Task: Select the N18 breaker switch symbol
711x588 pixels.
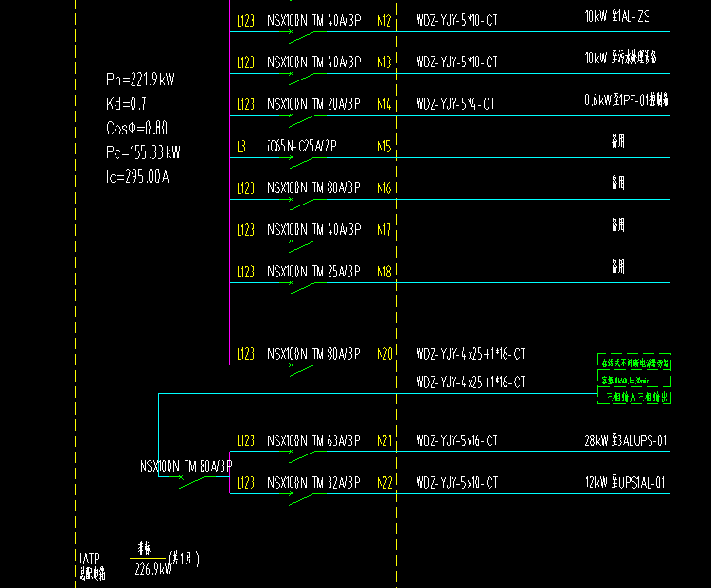Action: [x=301, y=287]
